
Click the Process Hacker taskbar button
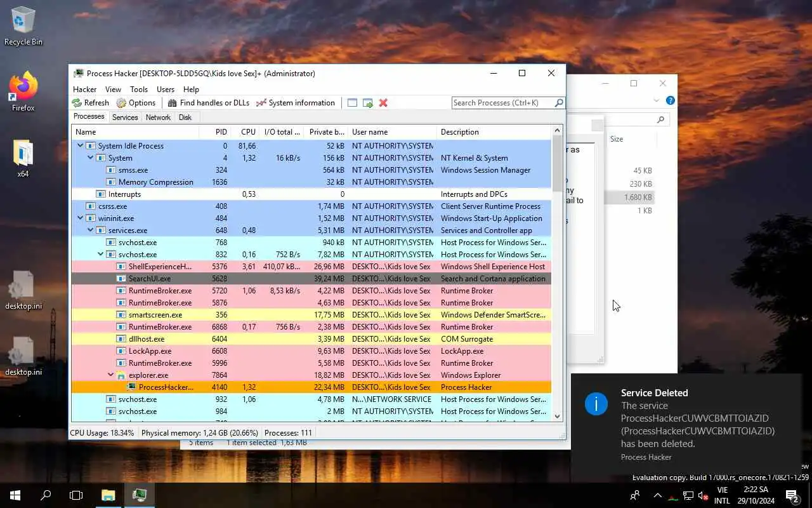139,495
